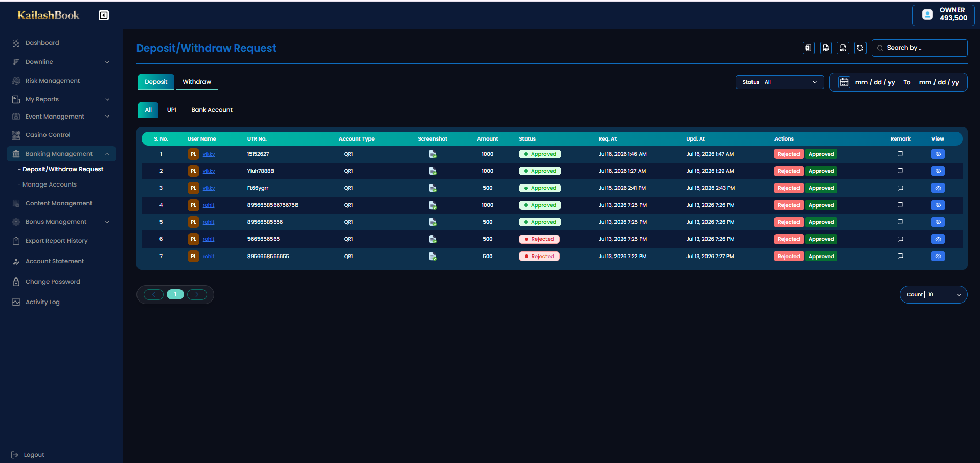Screen dimensions: 980x463
Task: Open Risk Management from the sidebar
Action: click(52, 81)
